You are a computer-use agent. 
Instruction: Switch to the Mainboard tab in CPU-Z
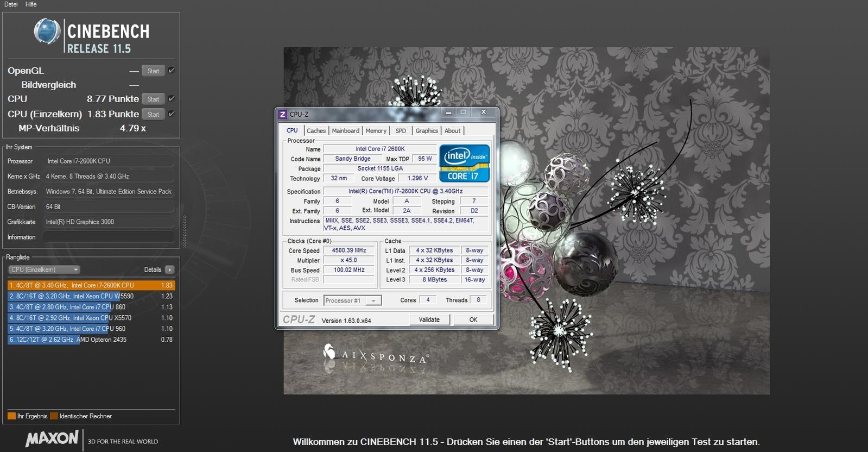pyautogui.click(x=346, y=131)
